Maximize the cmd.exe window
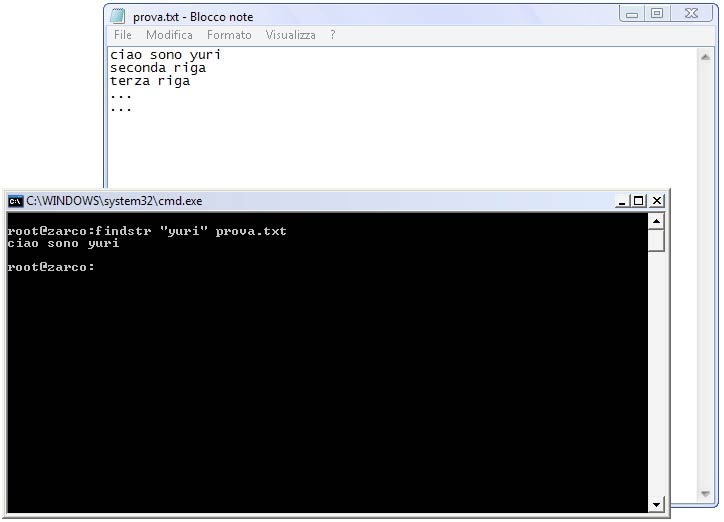This screenshot has width=724, height=522. coord(639,201)
